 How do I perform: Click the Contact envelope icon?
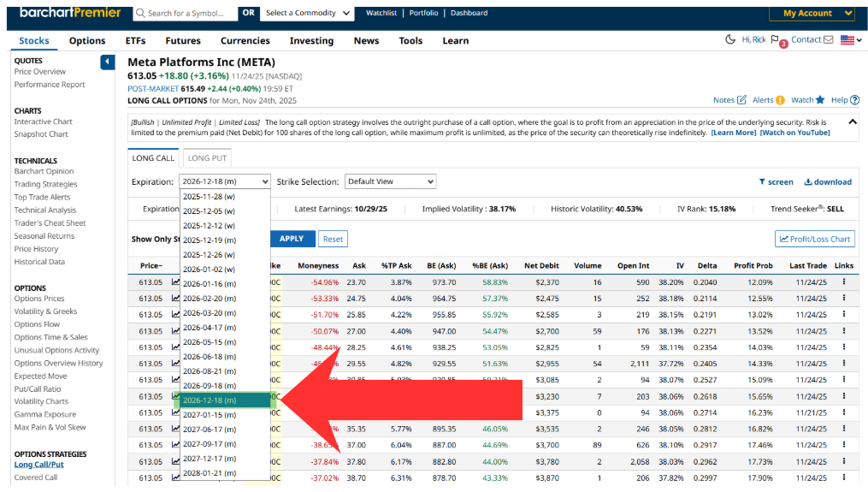[x=828, y=39]
